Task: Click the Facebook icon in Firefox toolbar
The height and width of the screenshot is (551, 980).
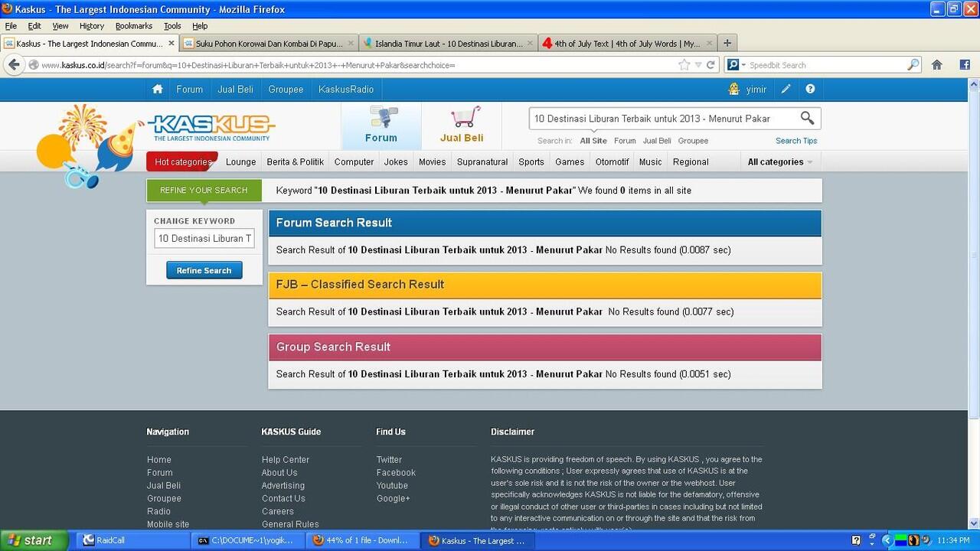Action: pos(965,65)
